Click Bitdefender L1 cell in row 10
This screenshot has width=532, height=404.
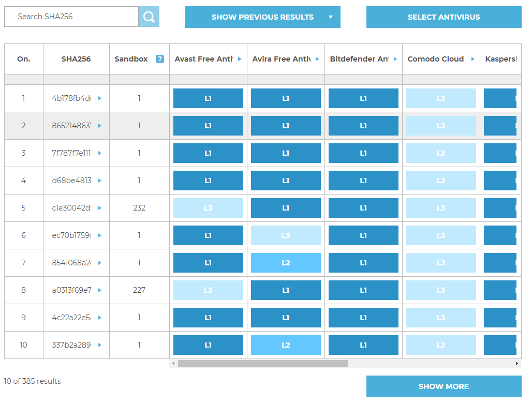click(x=363, y=345)
